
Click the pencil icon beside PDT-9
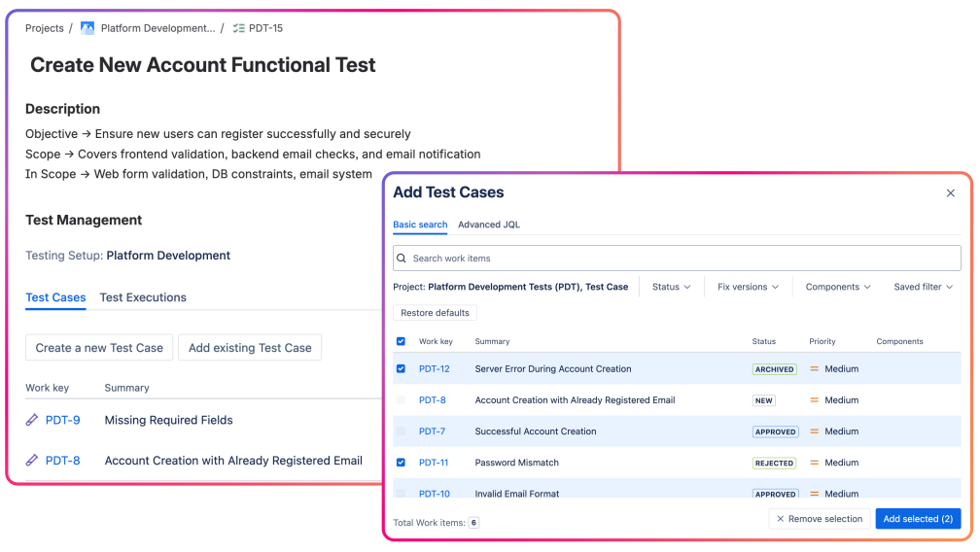32,420
